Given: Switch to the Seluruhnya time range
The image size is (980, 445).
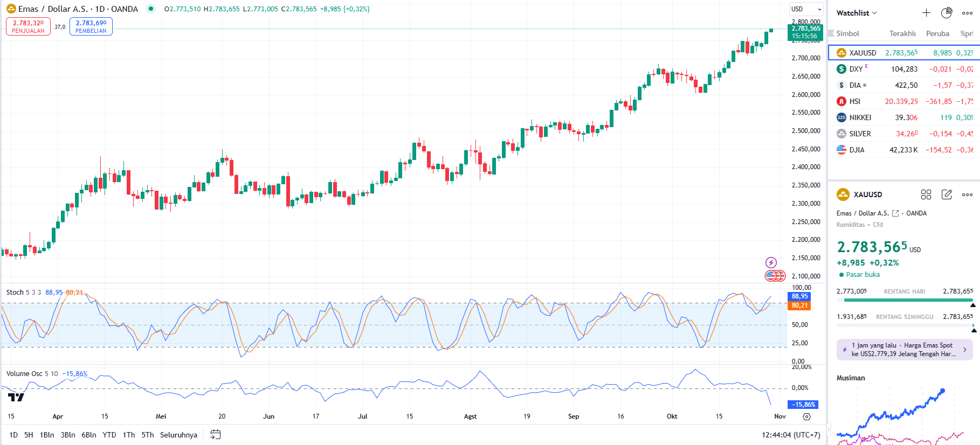Looking at the screenshot, I should [x=178, y=435].
